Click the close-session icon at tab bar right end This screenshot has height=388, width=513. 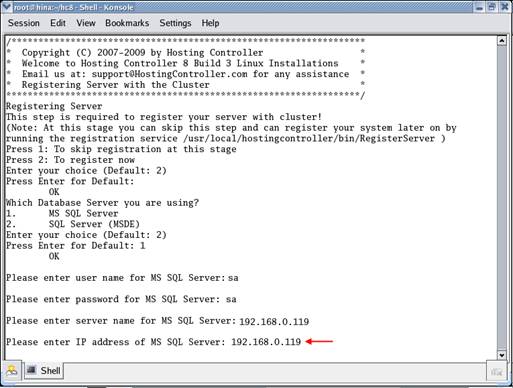[496, 371]
